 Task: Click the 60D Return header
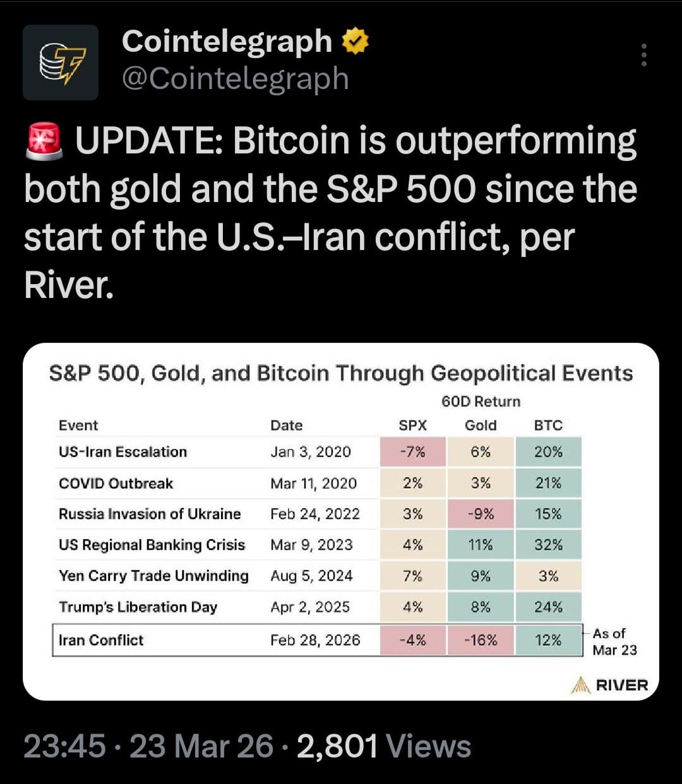pos(481,401)
